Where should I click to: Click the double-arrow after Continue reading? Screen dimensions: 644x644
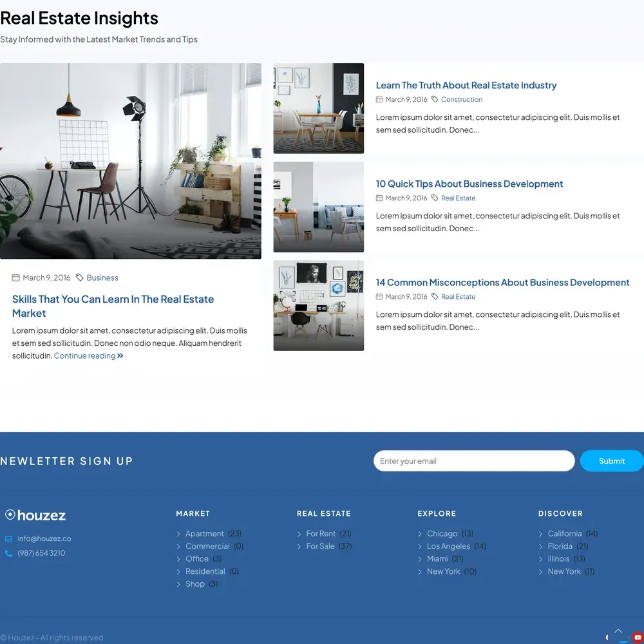coord(120,356)
